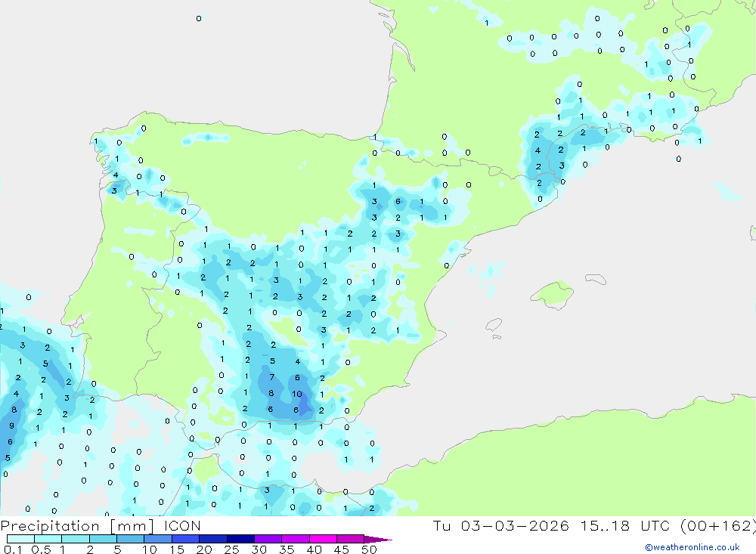Click the '30' legend scale label
The image size is (756, 554).
(259, 549)
